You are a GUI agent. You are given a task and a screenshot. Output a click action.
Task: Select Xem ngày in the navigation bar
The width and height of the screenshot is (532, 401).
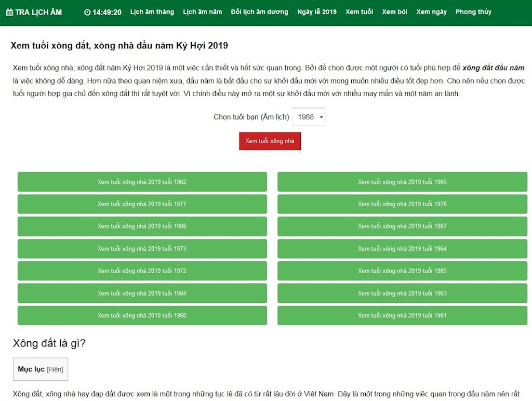pyautogui.click(x=431, y=11)
